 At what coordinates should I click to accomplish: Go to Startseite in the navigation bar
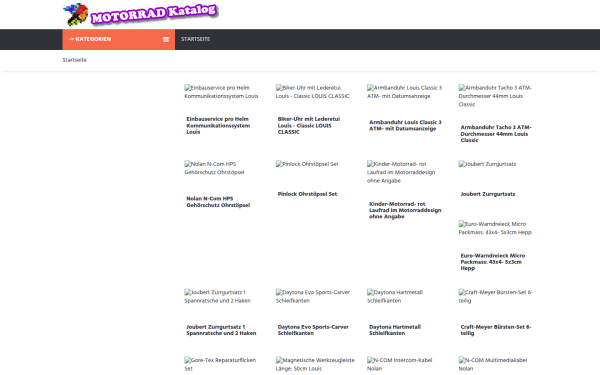pos(196,39)
